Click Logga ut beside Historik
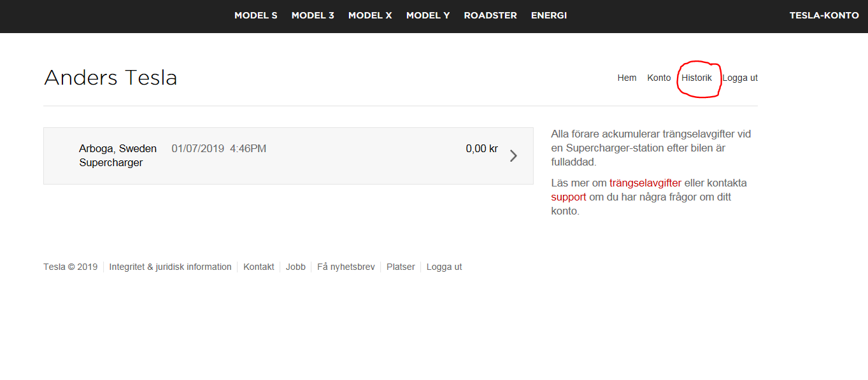 (x=740, y=78)
